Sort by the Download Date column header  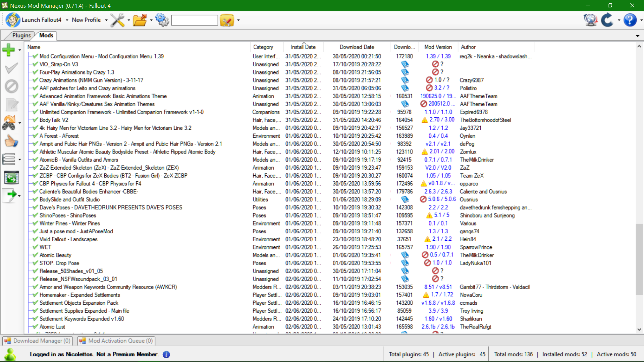tap(357, 47)
